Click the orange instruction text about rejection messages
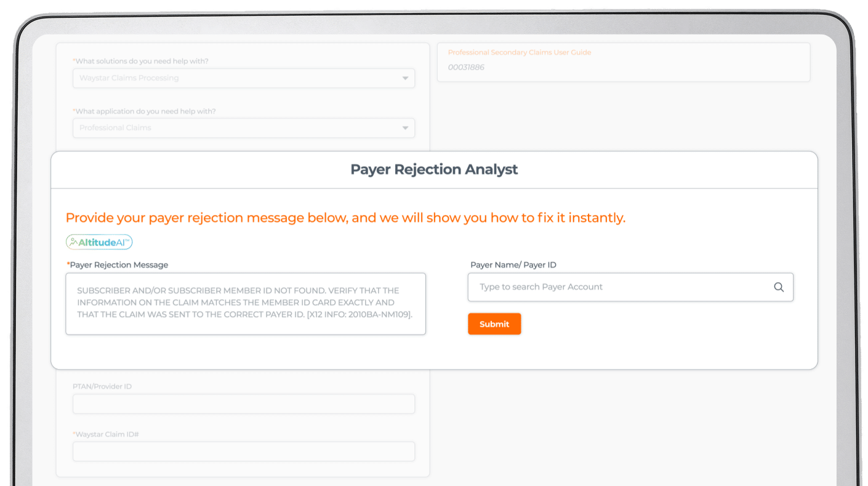 (345, 217)
